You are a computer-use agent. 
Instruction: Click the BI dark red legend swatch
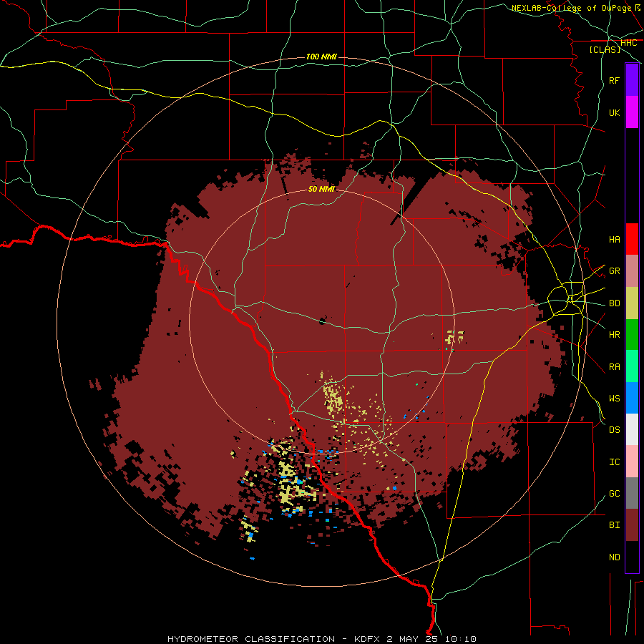[x=632, y=525]
